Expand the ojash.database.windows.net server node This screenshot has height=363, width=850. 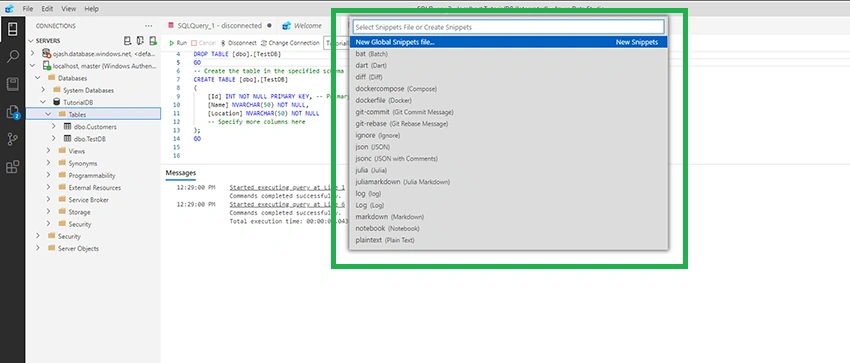tap(32, 53)
